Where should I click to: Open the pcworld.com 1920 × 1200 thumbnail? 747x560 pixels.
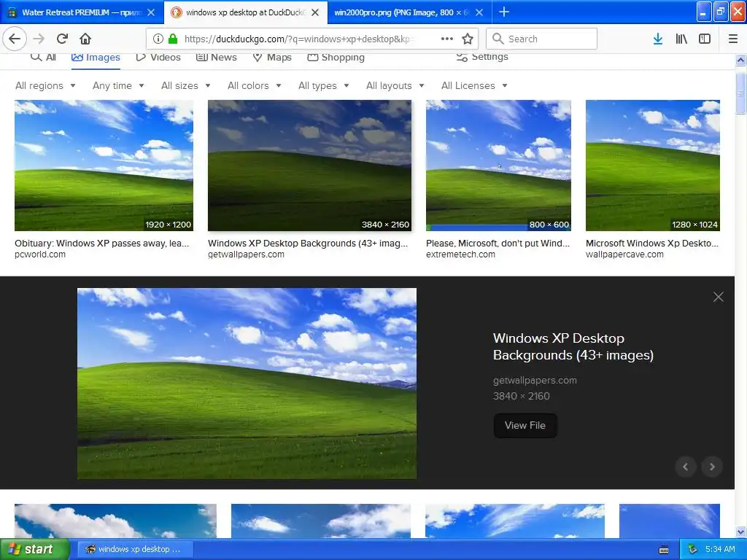[104, 166]
